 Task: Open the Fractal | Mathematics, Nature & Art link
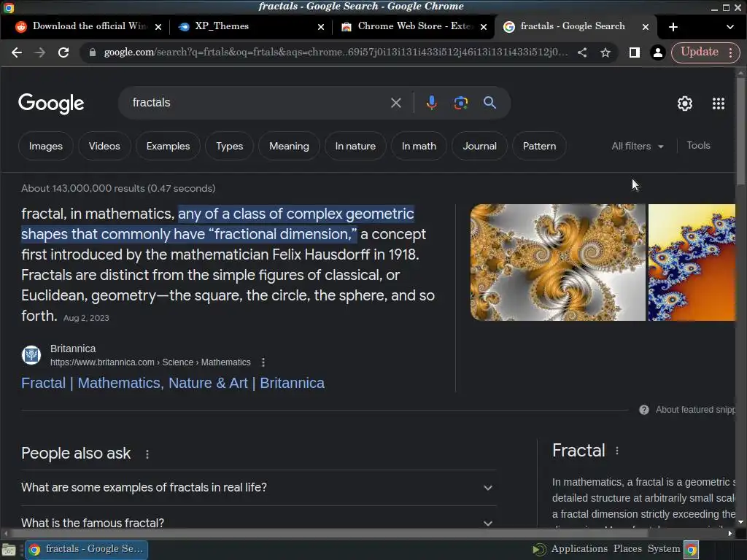(173, 384)
